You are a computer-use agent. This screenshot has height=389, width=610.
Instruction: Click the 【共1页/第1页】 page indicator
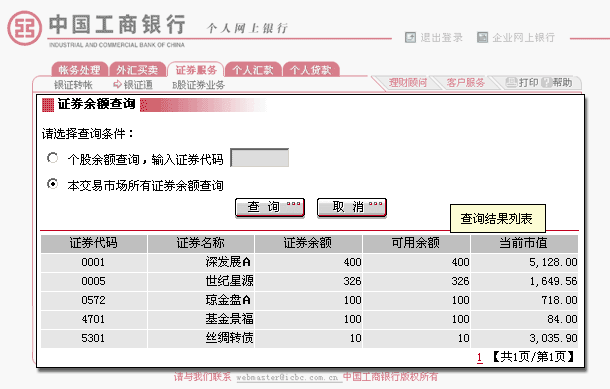[x=533, y=357]
